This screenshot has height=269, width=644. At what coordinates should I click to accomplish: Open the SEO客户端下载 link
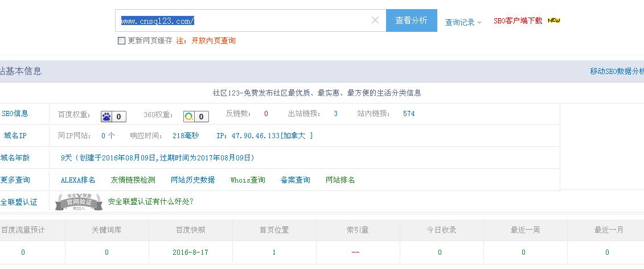pyautogui.click(x=518, y=21)
